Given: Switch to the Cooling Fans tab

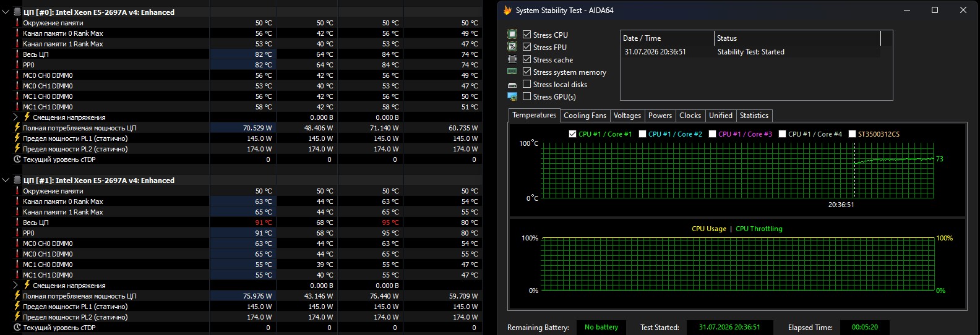Looking at the screenshot, I should tap(585, 116).
